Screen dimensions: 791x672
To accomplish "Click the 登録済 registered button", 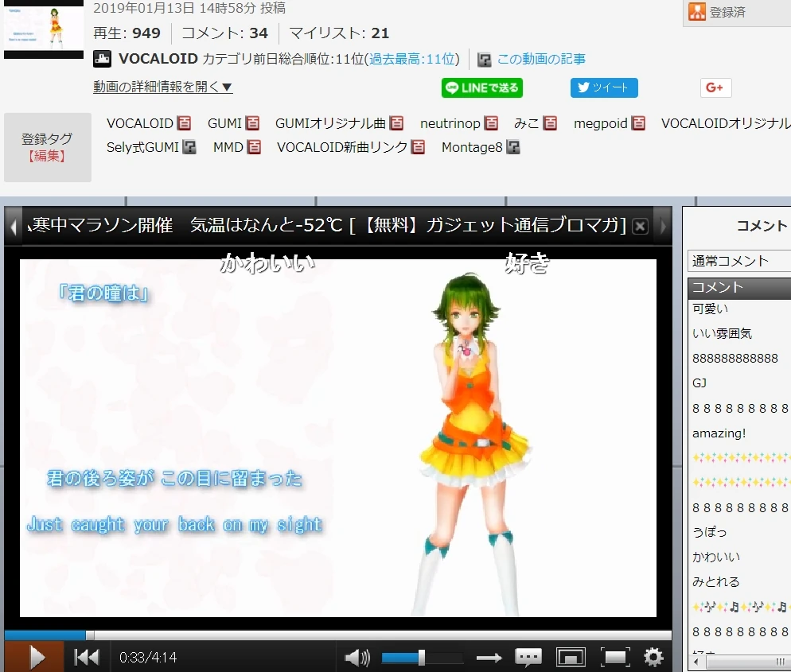I will [737, 12].
